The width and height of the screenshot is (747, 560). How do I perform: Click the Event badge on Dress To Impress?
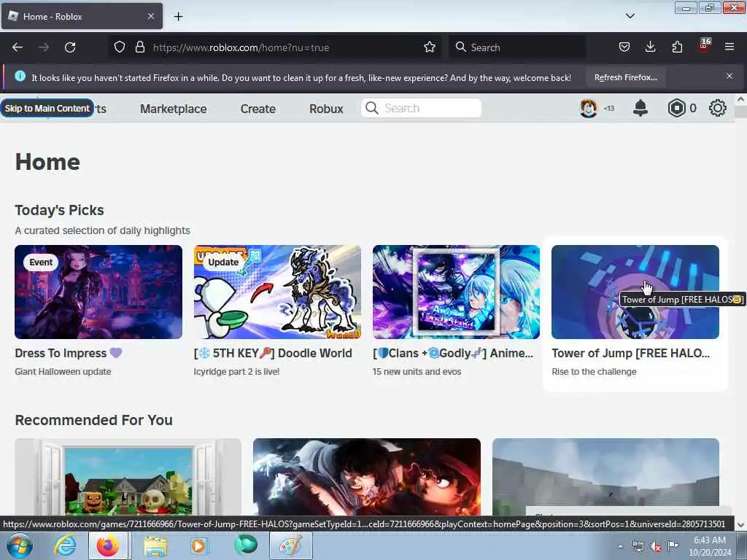[x=41, y=262]
